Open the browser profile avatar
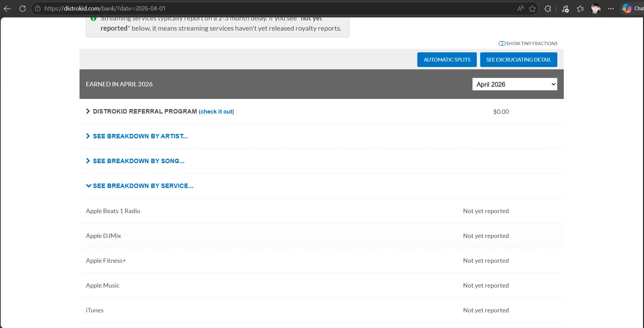The height and width of the screenshot is (328, 644). point(596,8)
